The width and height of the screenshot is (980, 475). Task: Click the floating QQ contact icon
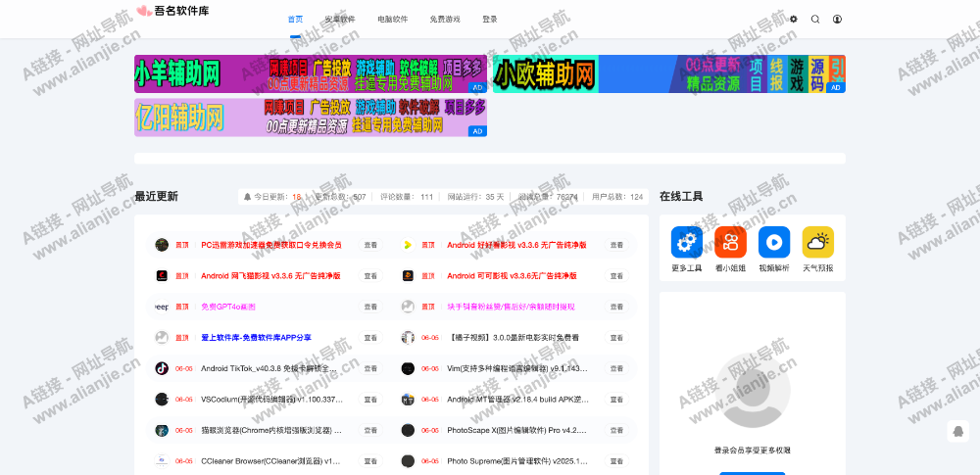pyautogui.click(x=956, y=431)
